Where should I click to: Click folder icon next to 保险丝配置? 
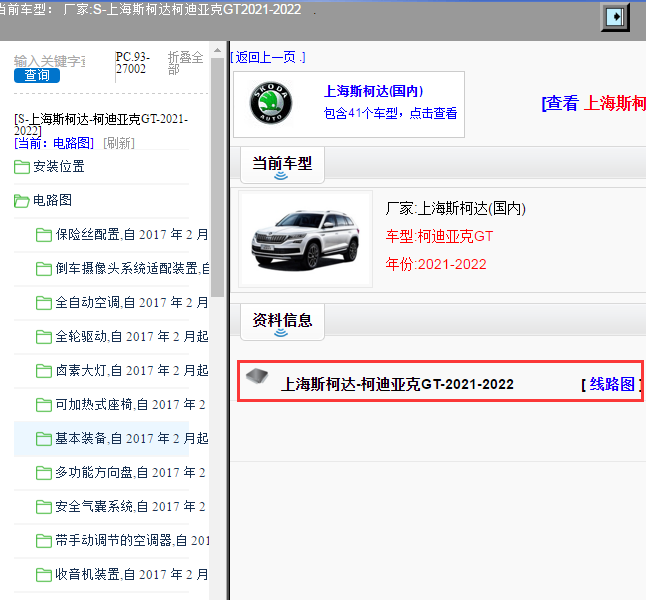[x=44, y=235]
